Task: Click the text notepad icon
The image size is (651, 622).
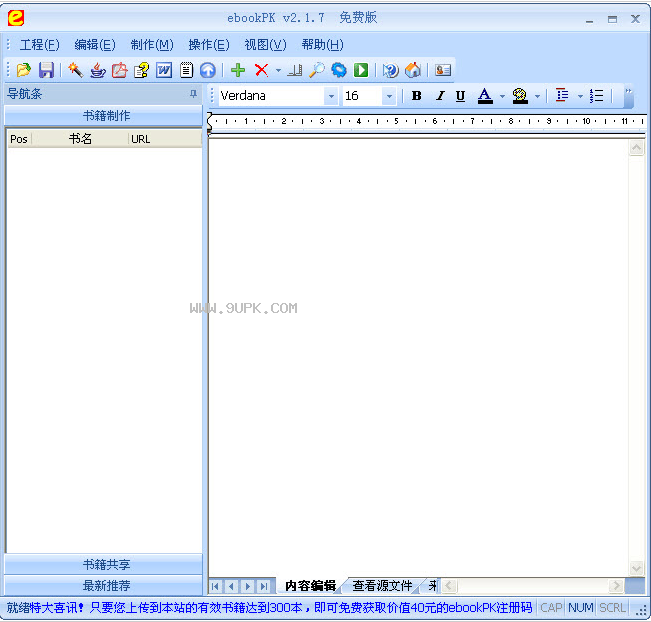Action: pyautogui.click(x=186, y=70)
